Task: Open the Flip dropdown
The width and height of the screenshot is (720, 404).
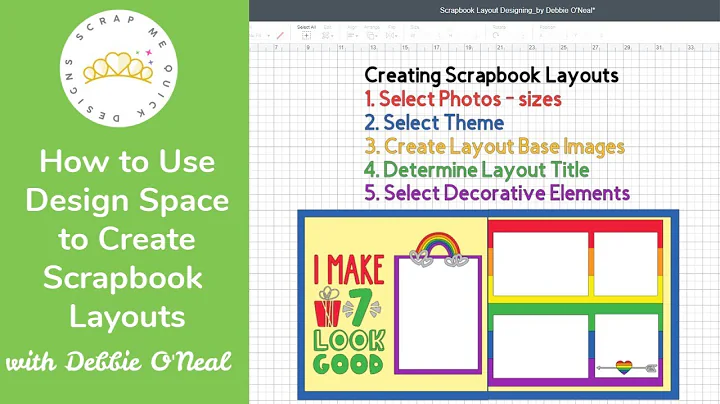Action: click(391, 36)
